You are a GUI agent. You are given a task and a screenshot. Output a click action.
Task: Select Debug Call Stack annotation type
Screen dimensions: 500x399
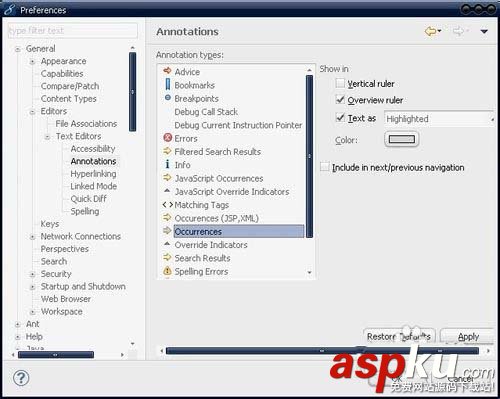pos(206,112)
